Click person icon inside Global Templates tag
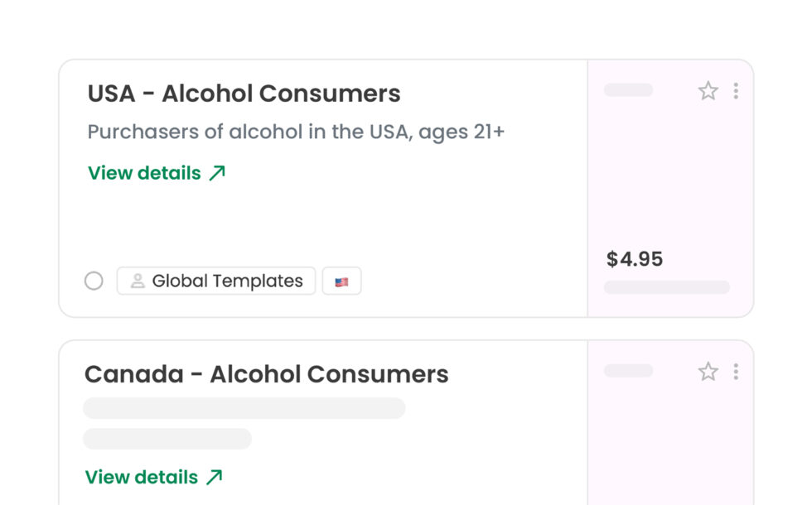The width and height of the screenshot is (812, 505). (138, 281)
